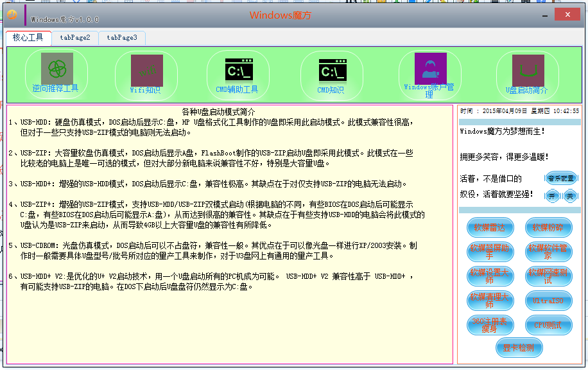Click the USB-HDD+ paragraph item 3
The width and height of the screenshot is (588, 370).
(207, 184)
